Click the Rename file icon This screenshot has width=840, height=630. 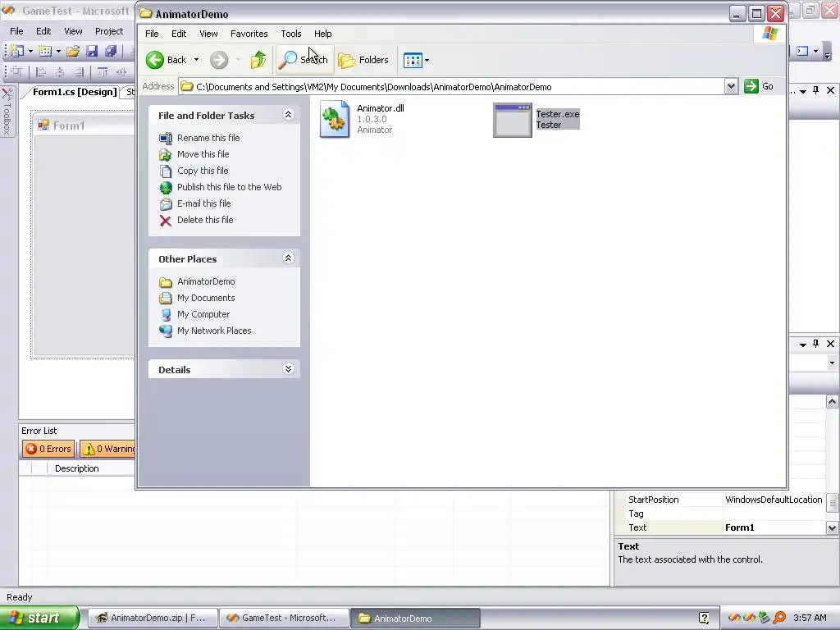(166, 138)
